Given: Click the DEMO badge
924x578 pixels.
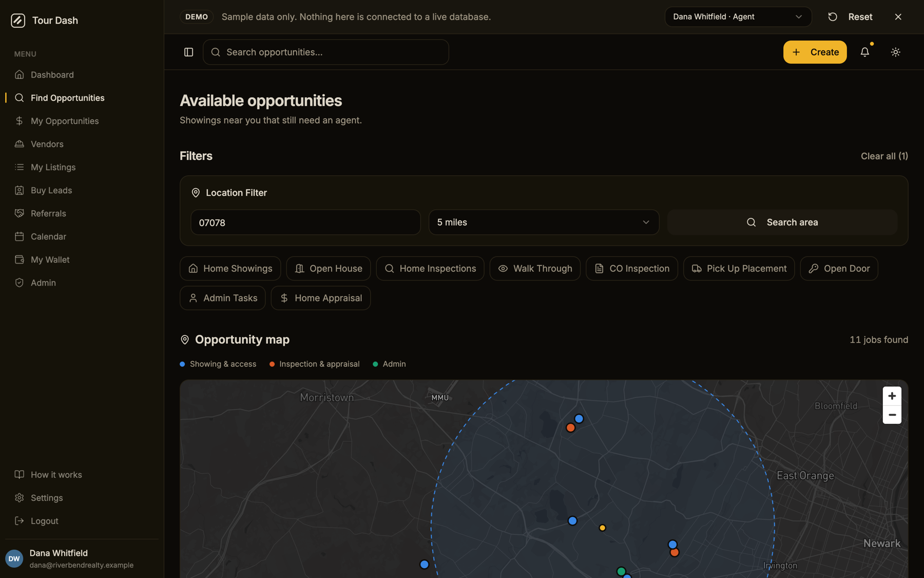Looking at the screenshot, I should click(x=197, y=17).
